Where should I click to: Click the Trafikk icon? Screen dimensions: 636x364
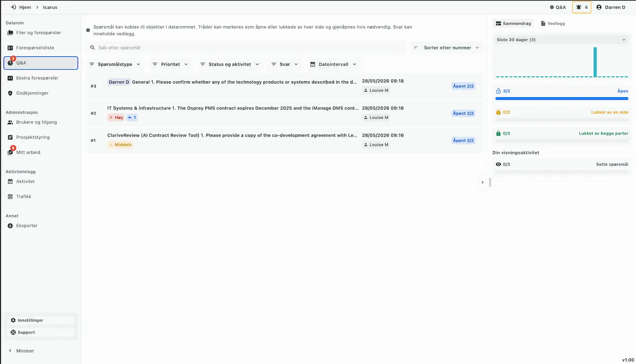10,197
